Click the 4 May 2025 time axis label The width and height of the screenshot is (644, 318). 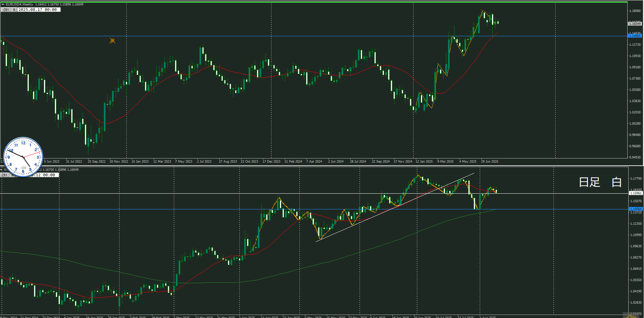(x=467, y=162)
